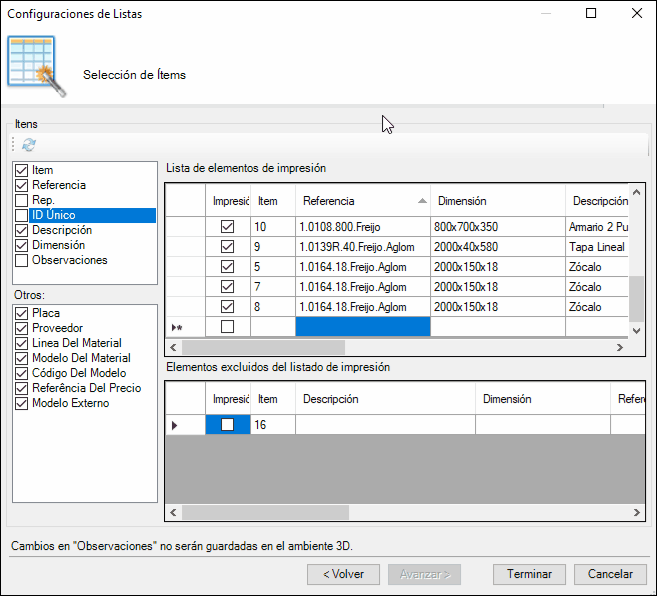The width and height of the screenshot is (657, 596).
Task: Click Descripción header in print list
Action: [597, 201]
